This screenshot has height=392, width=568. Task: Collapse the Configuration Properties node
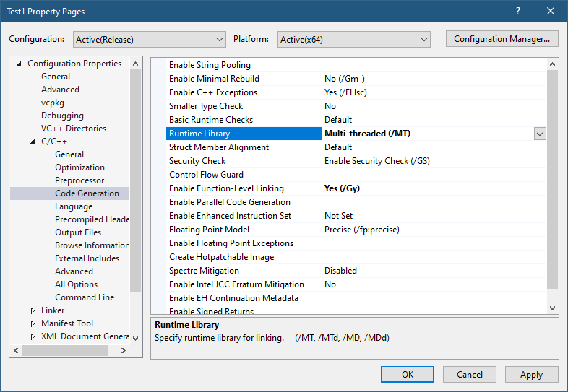click(19, 64)
